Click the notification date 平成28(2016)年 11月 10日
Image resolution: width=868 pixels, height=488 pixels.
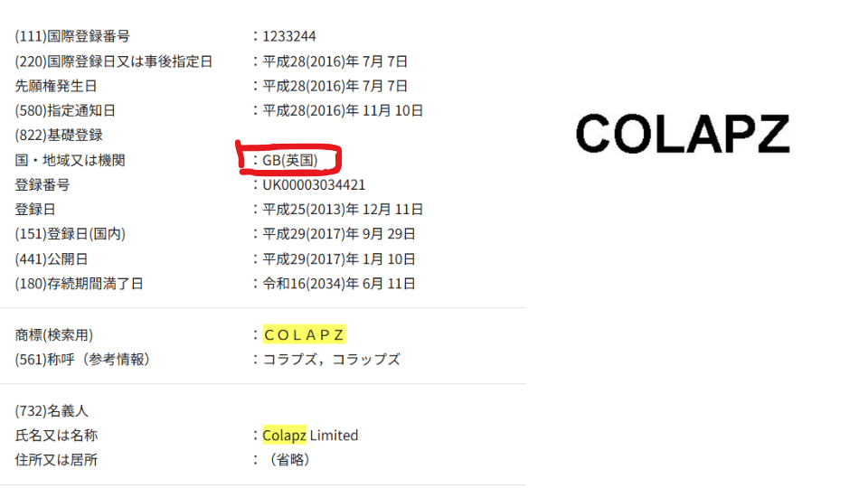(x=343, y=111)
